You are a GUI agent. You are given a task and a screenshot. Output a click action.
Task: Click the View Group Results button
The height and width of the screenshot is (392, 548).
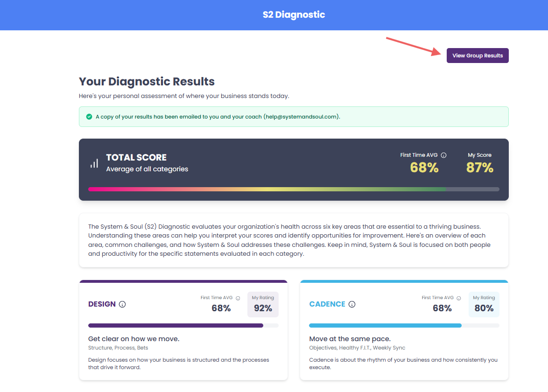click(478, 56)
